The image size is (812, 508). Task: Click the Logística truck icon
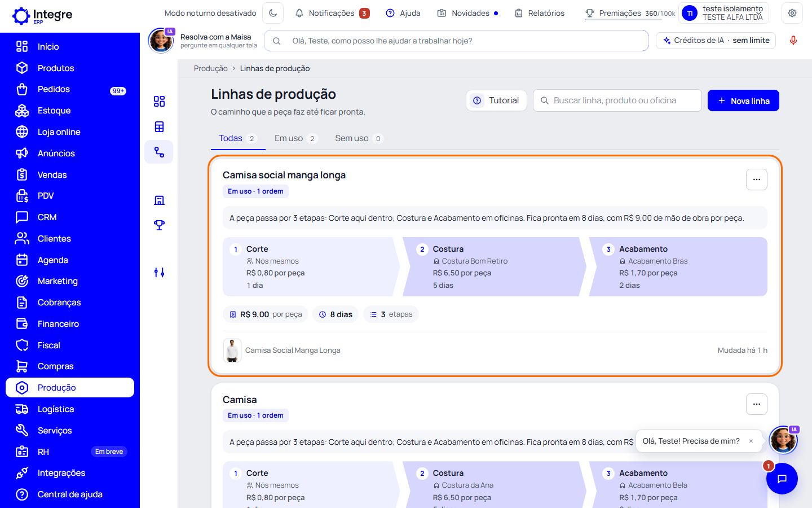pyautogui.click(x=22, y=409)
